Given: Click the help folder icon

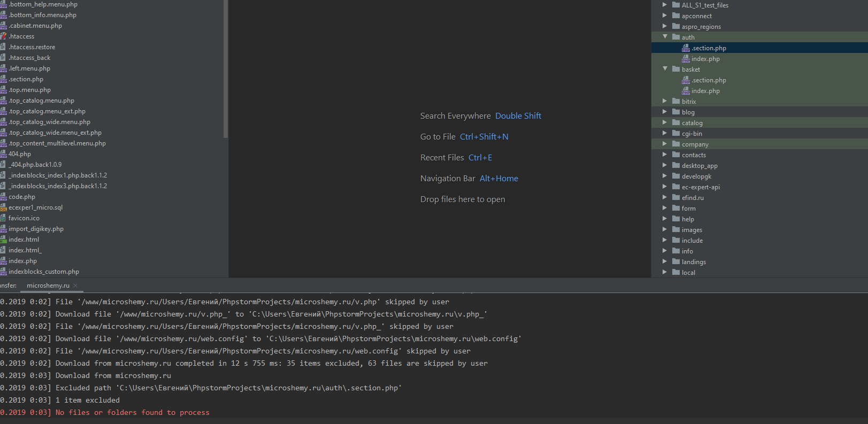Looking at the screenshot, I should (x=676, y=219).
